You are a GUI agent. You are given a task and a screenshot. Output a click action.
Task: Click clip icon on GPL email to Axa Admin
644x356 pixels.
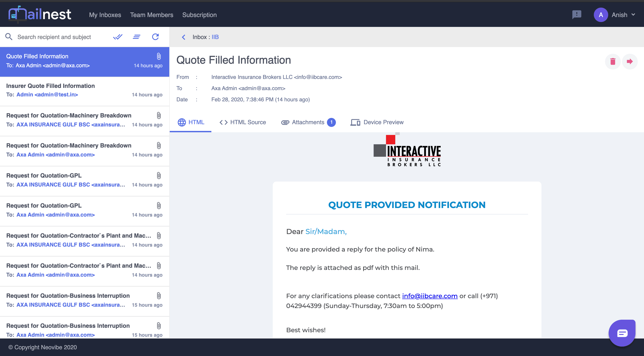pyautogui.click(x=159, y=206)
